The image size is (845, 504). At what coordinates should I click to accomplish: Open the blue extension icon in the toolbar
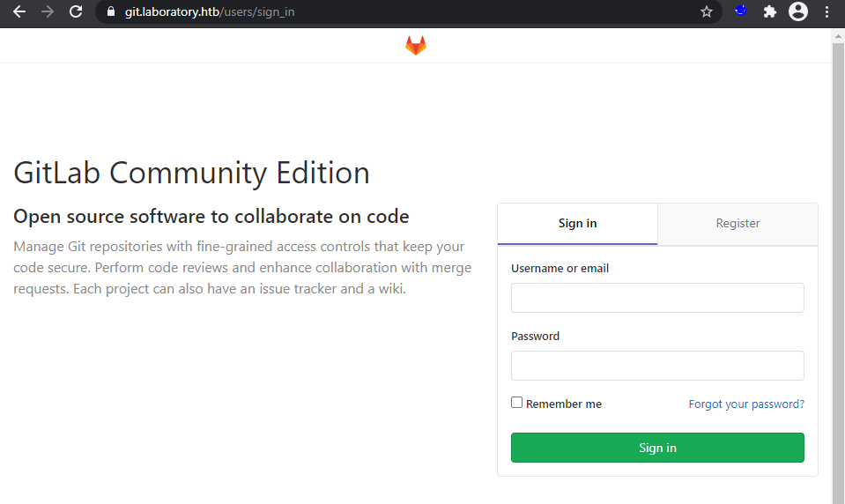click(x=741, y=11)
